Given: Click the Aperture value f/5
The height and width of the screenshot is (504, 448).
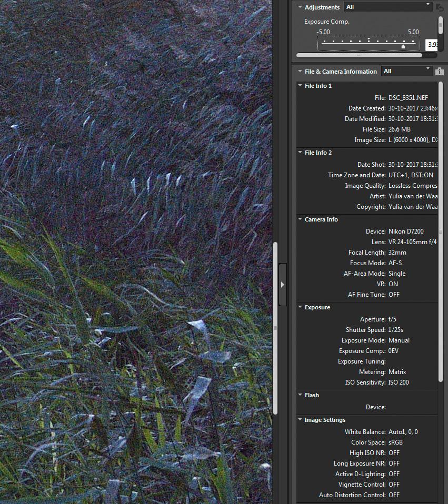Looking at the screenshot, I should (392, 319).
